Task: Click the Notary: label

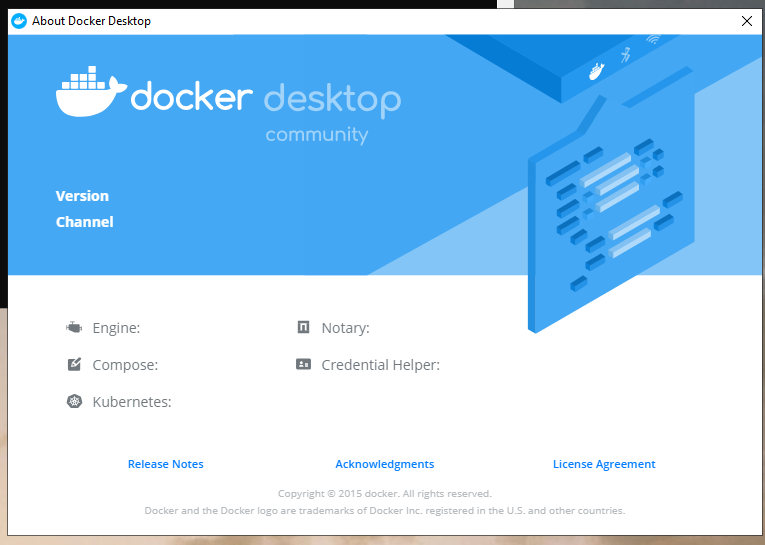Action: point(345,328)
